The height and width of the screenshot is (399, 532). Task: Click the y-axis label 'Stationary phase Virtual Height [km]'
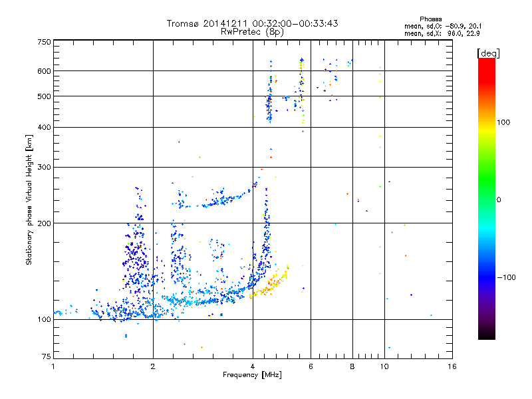point(29,199)
